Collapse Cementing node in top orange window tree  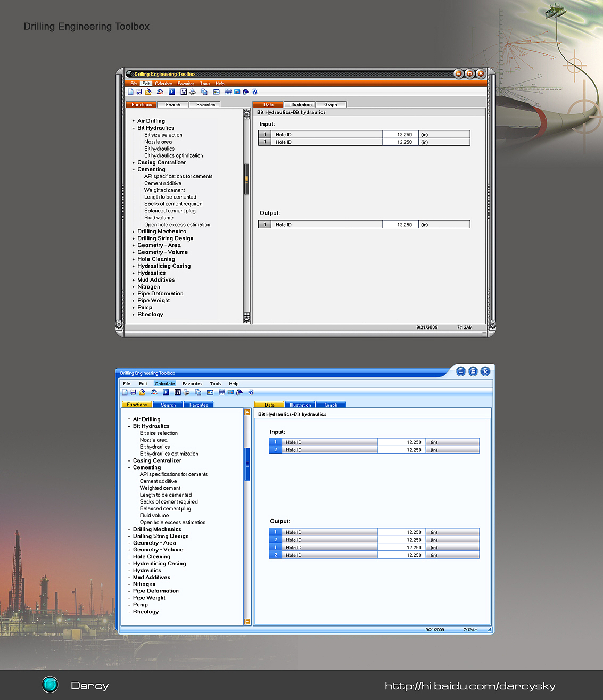(133, 169)
